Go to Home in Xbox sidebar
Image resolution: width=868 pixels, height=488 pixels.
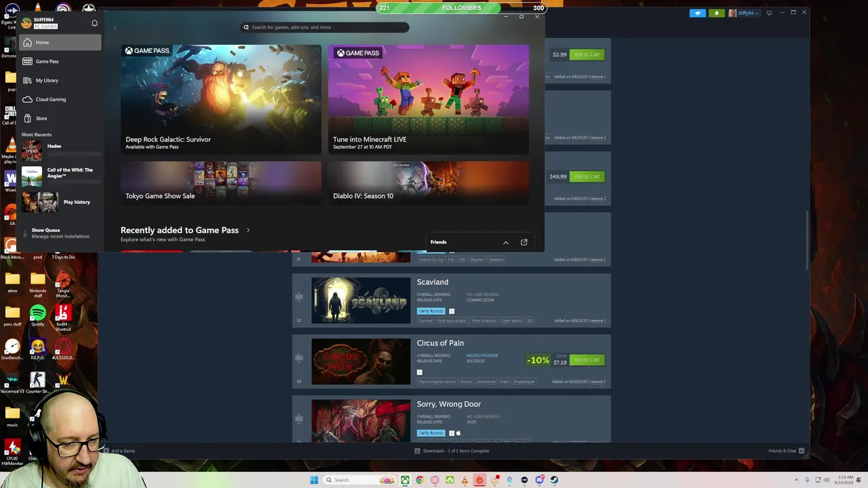(x=60, y=43)
